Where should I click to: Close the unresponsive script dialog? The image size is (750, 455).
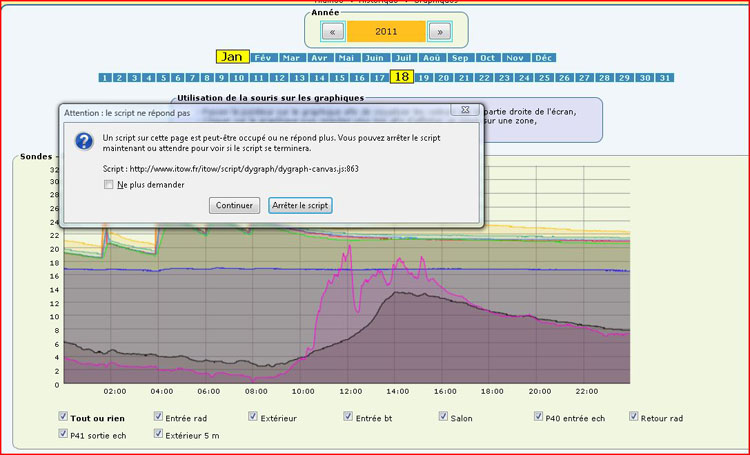(x=465, y=109)
